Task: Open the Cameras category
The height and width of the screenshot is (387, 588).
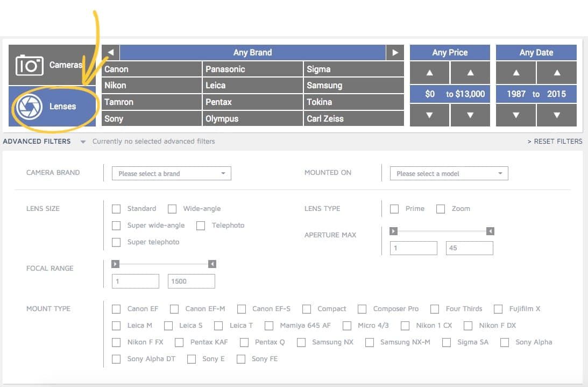Action: point(52,65)
